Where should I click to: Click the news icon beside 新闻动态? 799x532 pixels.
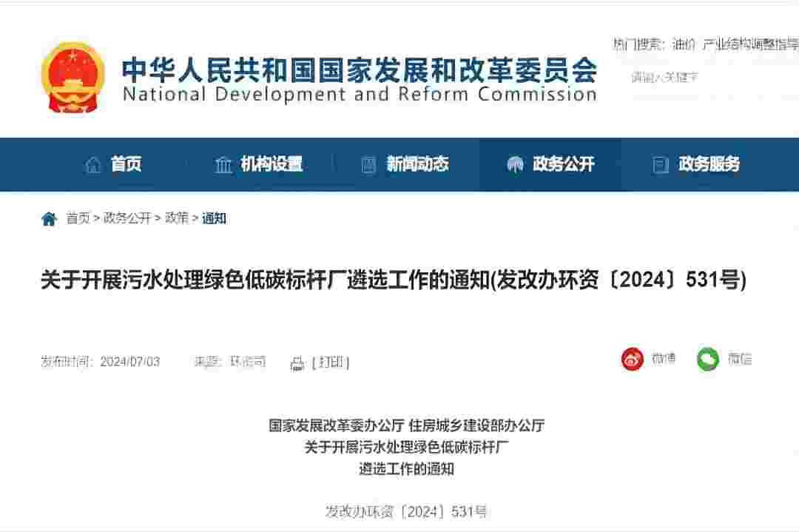[x=368, y=164]
